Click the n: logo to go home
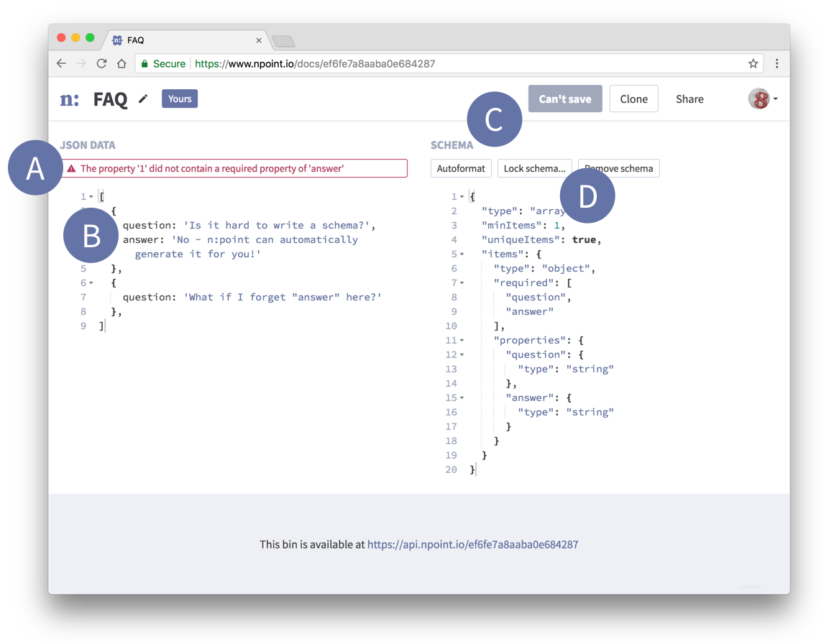 click(x=70, y=99)
